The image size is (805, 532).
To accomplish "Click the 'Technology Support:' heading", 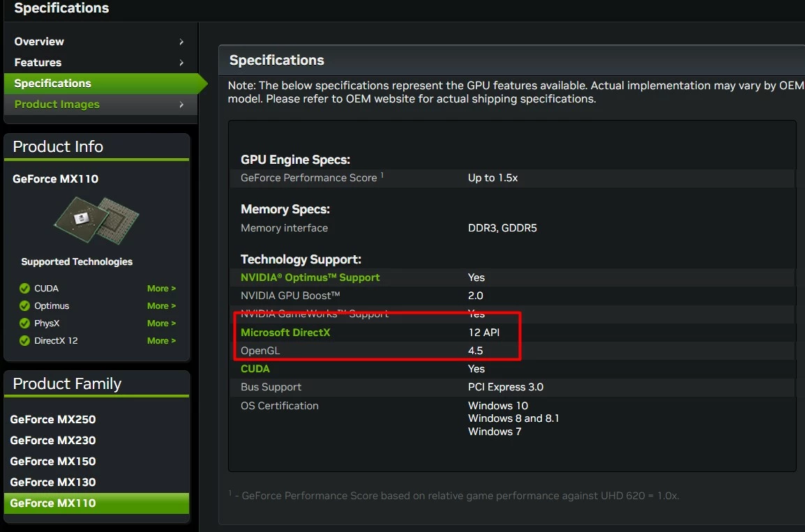I will pyautogui.click(x=301, y=259).
